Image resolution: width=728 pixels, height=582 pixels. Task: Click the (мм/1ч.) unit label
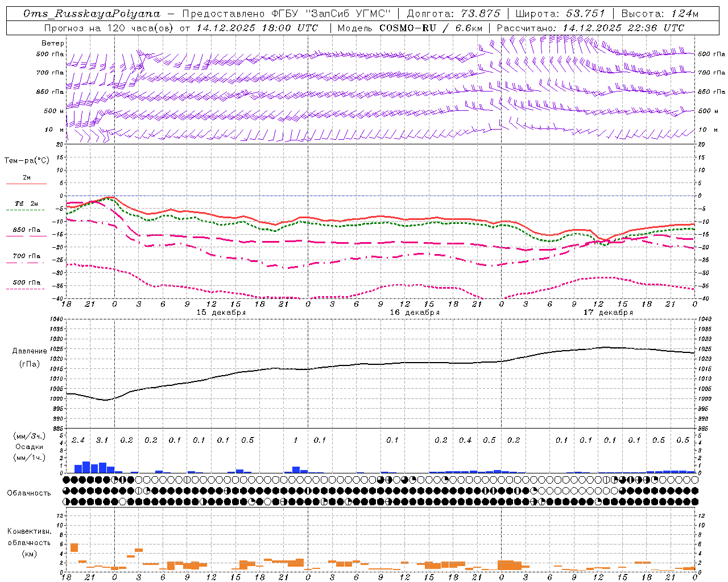tap(30, 458)
